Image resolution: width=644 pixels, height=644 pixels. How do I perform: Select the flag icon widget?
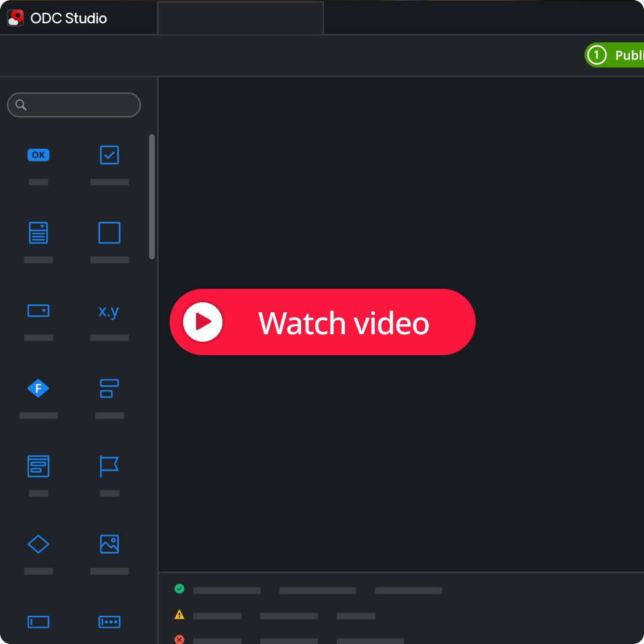pyautogui.click(x=109, y=466)
